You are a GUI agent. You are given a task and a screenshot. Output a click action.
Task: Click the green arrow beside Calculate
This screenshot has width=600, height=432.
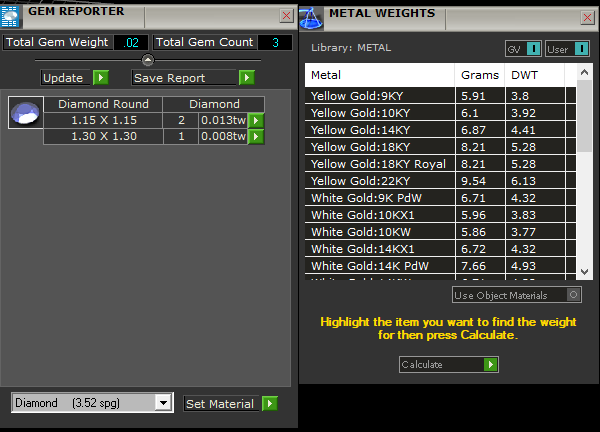490,365
